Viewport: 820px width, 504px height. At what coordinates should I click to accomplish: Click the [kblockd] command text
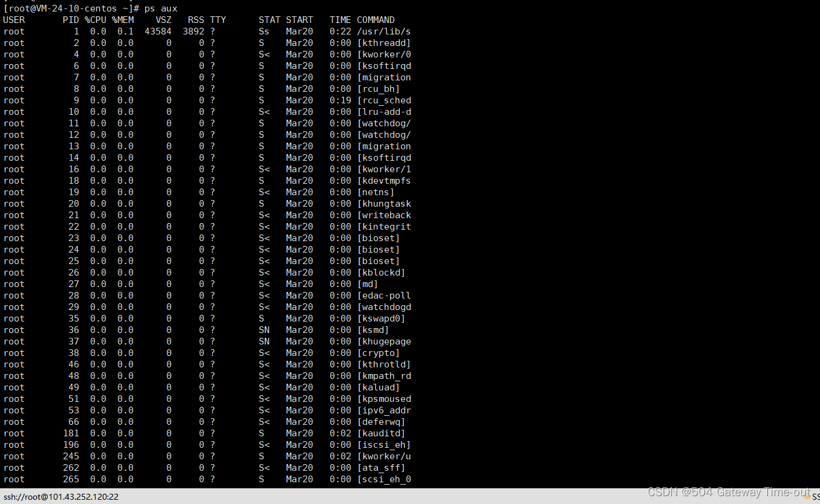pos(381,273)
